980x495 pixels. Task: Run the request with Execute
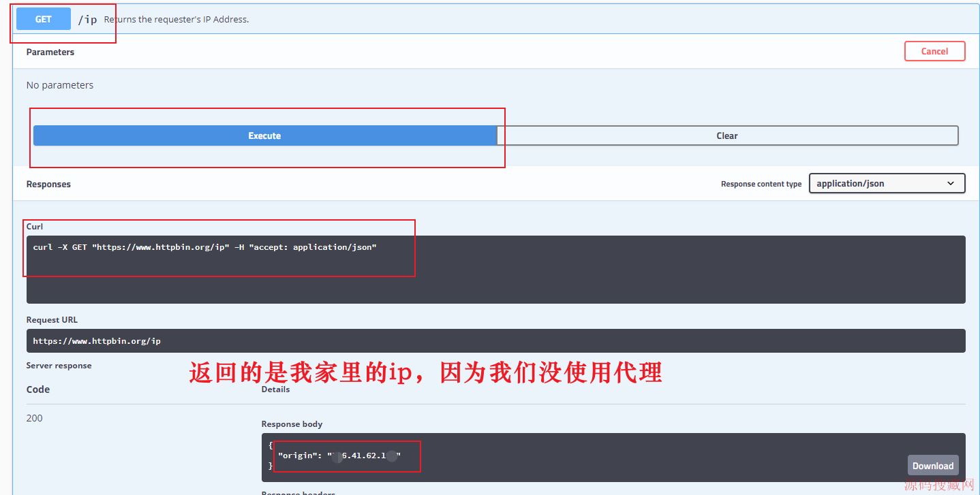click(264, 135)
